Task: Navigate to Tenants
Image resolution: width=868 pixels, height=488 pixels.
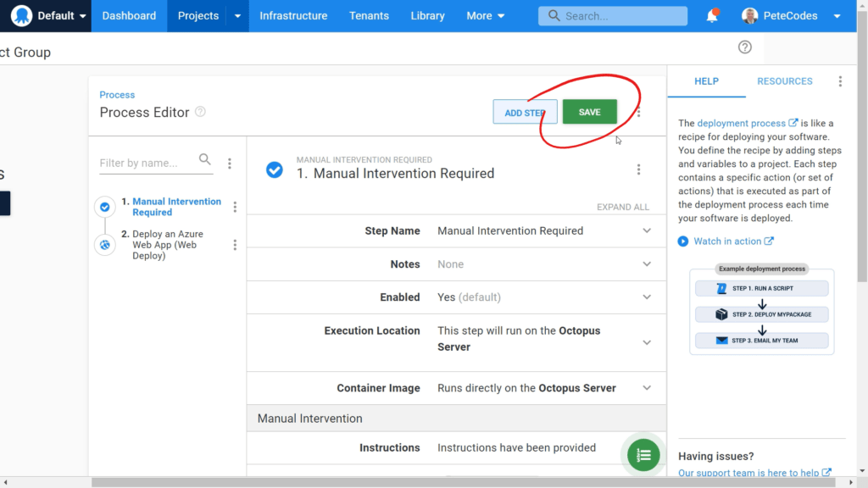Action: tap(369, 15)
